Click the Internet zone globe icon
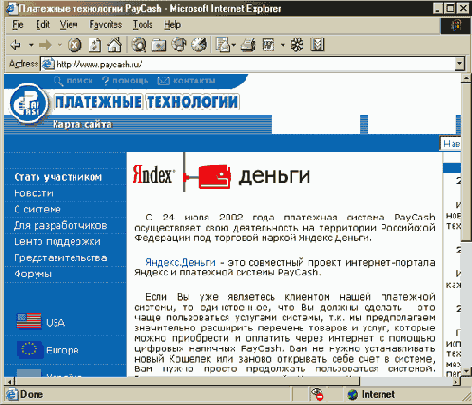This screenshot has width=472, height=405. [x=352, y=395]
